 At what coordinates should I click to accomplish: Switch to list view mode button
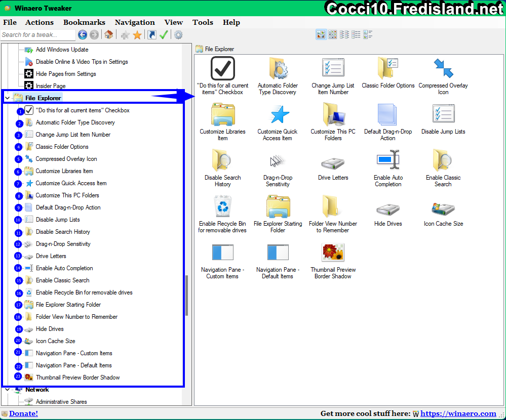point(356,34)
